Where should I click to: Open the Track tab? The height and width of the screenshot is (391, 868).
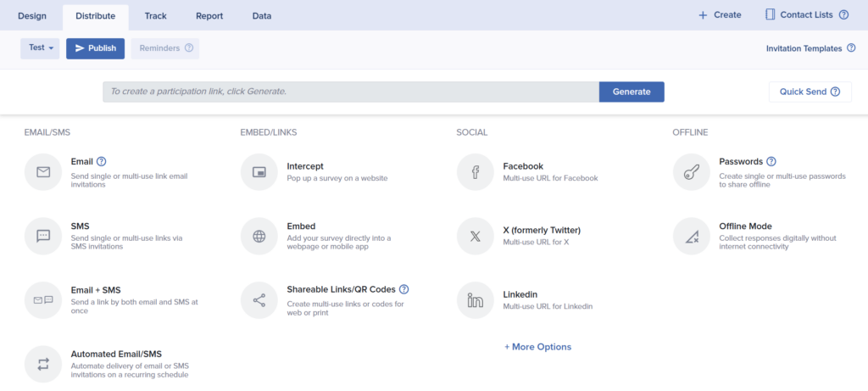156,16
